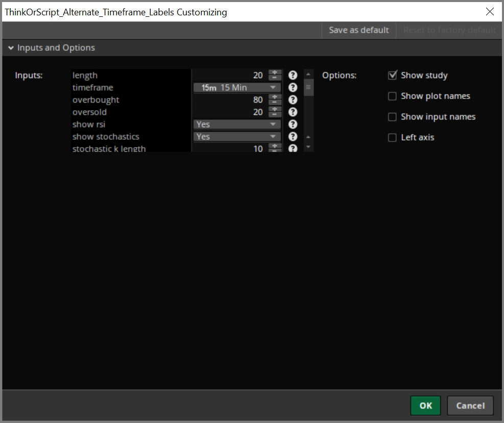Decrease the length value with minus

point(275,78)
